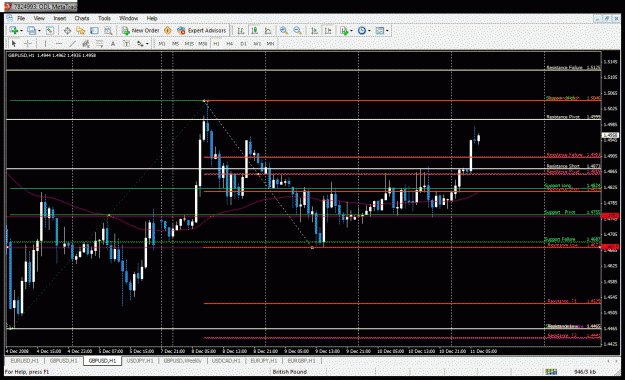Open the File menu

click(x=21, y=18)
